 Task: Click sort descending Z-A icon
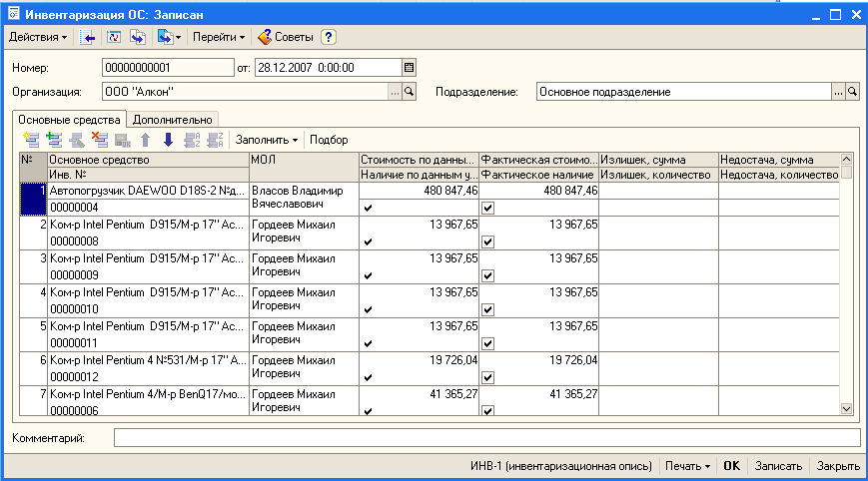click(x=215, y=140)
